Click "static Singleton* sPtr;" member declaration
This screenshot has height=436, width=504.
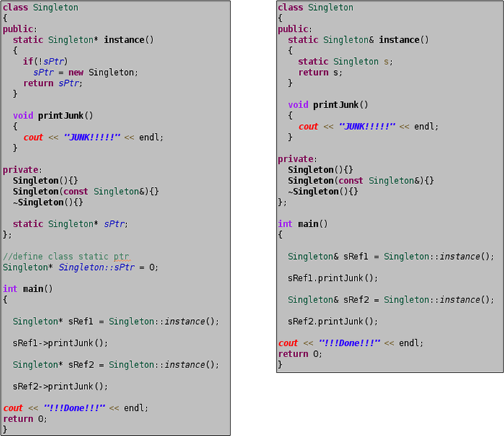(70, 224)
